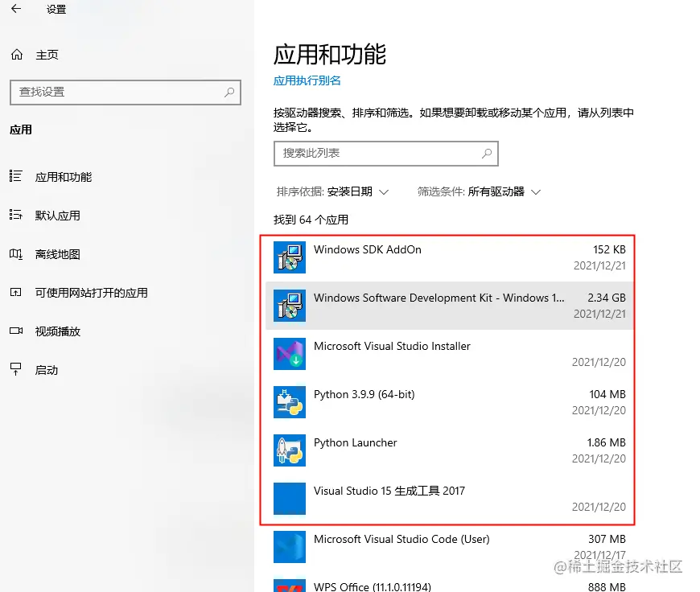Select the 默认应用 sidebar icon
Screen dimensions: 700x592
pyautogui.click(x=15, y=216)
